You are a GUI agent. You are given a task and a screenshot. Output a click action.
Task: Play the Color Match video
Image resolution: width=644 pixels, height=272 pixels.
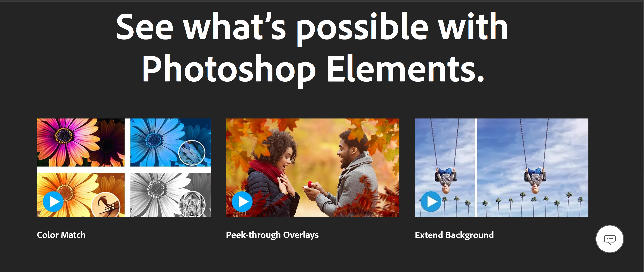pos(53,202)
